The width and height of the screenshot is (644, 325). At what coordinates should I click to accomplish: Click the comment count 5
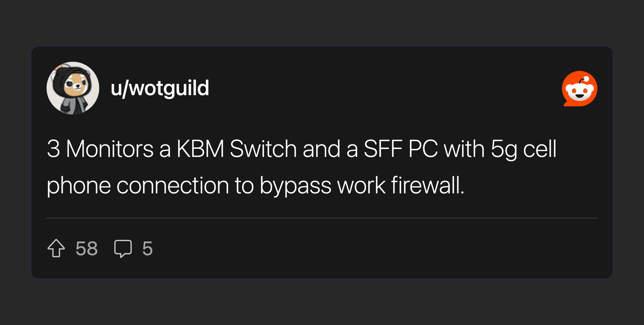(x=147, y=248)
